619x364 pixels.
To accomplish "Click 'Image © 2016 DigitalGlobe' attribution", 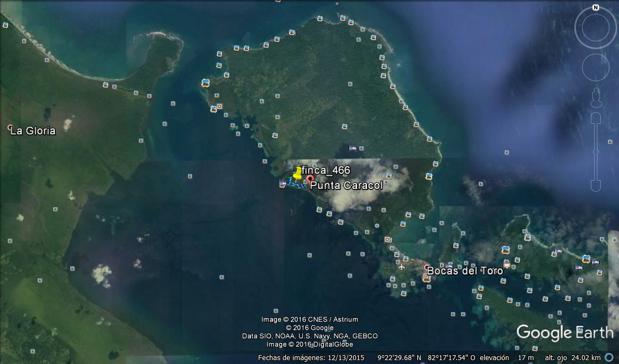I will coord(309,344).
